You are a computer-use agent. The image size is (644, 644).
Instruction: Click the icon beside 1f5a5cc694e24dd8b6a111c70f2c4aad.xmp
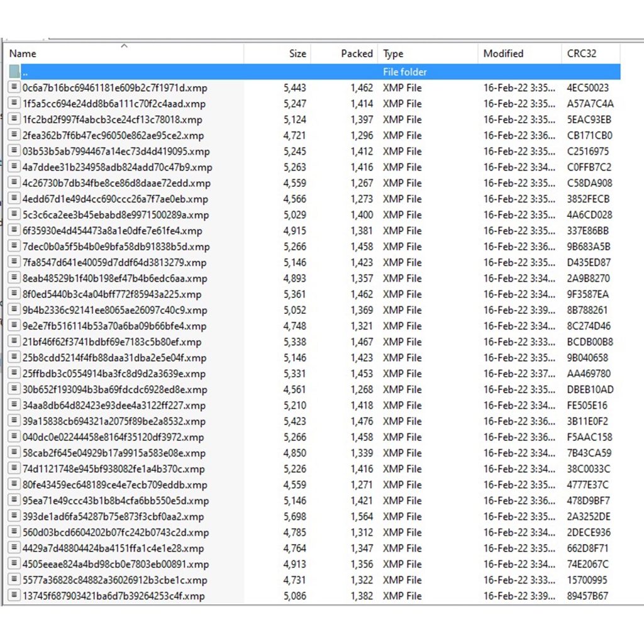pos(14,104)
